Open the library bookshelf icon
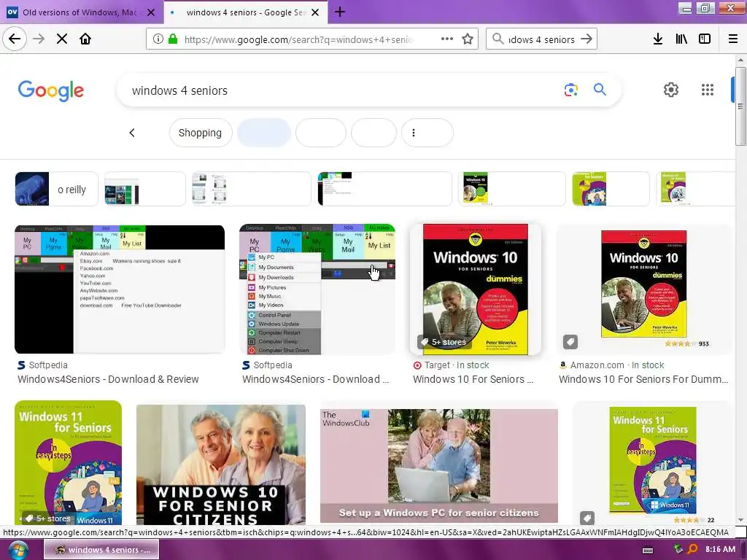Image resolution: width=747 pixels, height=560 pixels. click(x=681, y=39)
